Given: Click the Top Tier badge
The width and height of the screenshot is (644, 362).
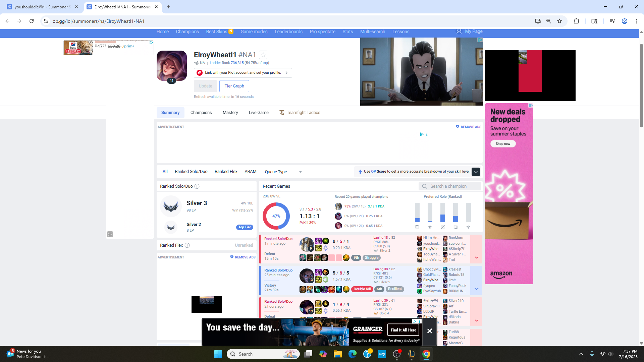Looking at the screenshot, I should point(245,227).
